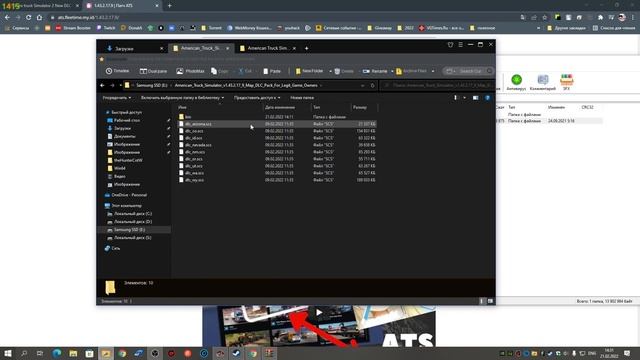Toggle Dual pane view

click(153, 71)
